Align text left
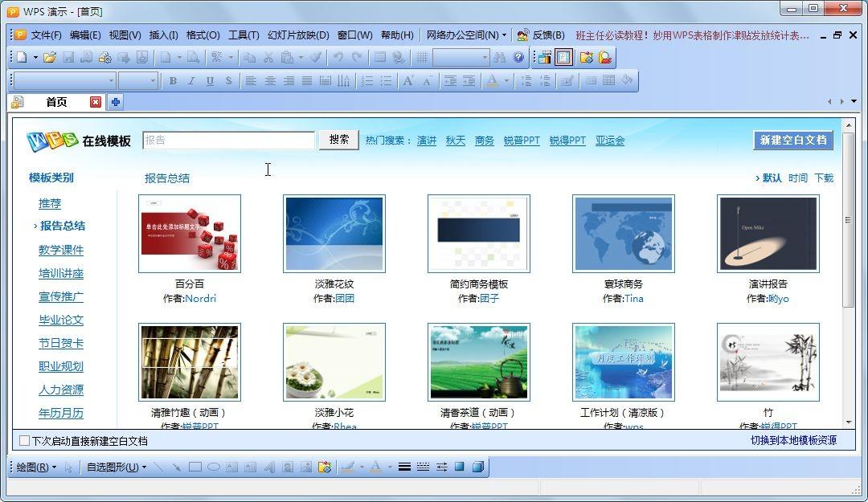The width and height of the screenshot is (868, 502). coord(251,81)
